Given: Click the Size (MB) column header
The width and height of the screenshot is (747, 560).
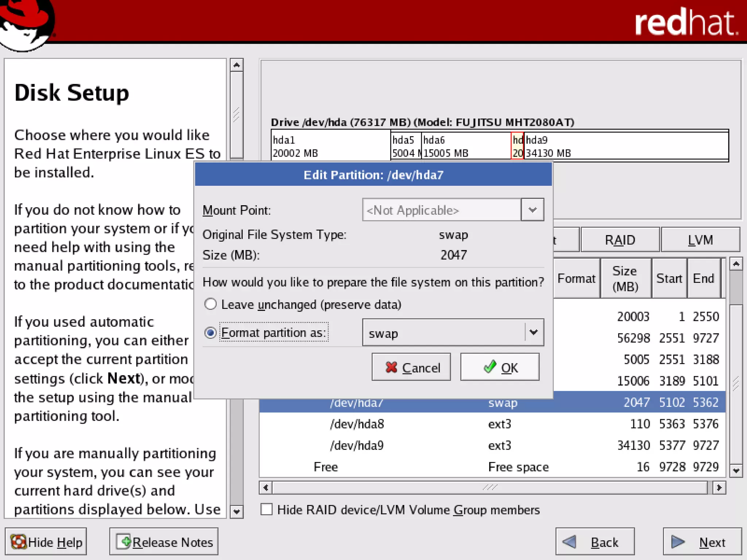Looking at the screenshot, I should tap(625, 279).
